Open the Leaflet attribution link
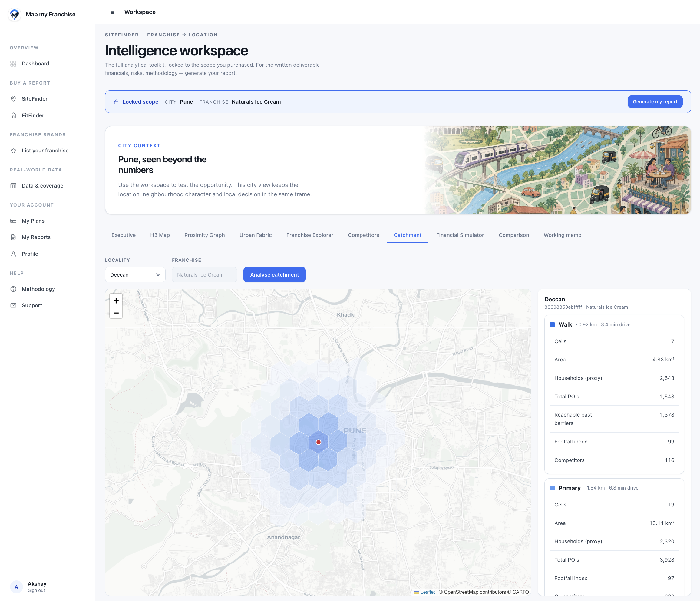 [428, 592]
